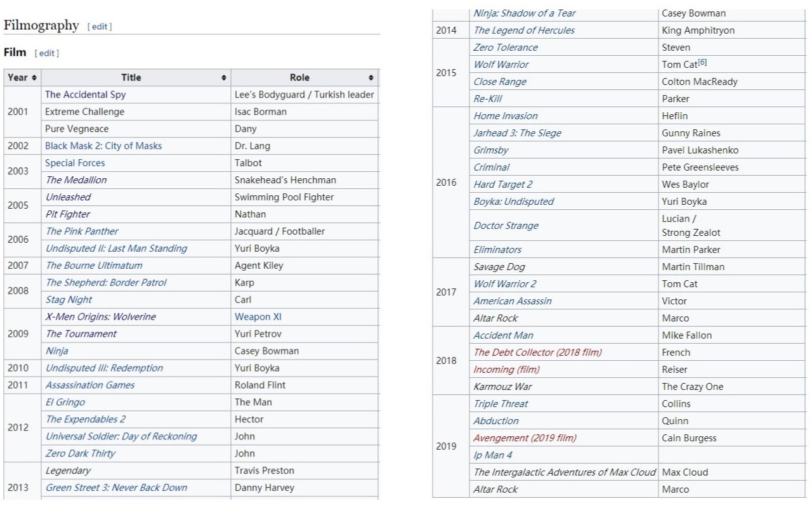This screenshot has width=812, height=506.
Task: Open Undisputed II: Last Man Standing link
Action: (116, 249)
